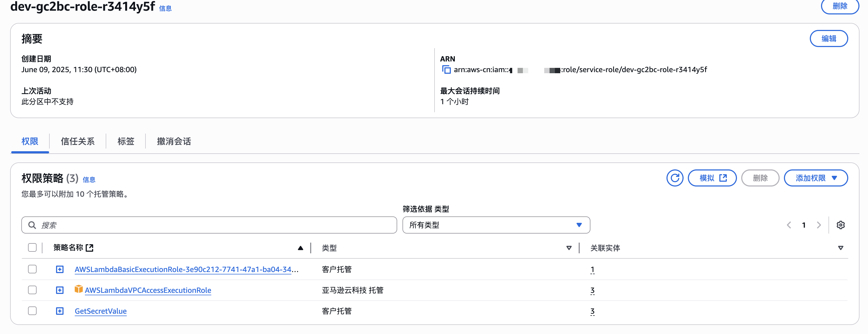The height and width of the screenshot is (334, 868).
Task: Click the 编辑 button in summary
Action: 828,38
